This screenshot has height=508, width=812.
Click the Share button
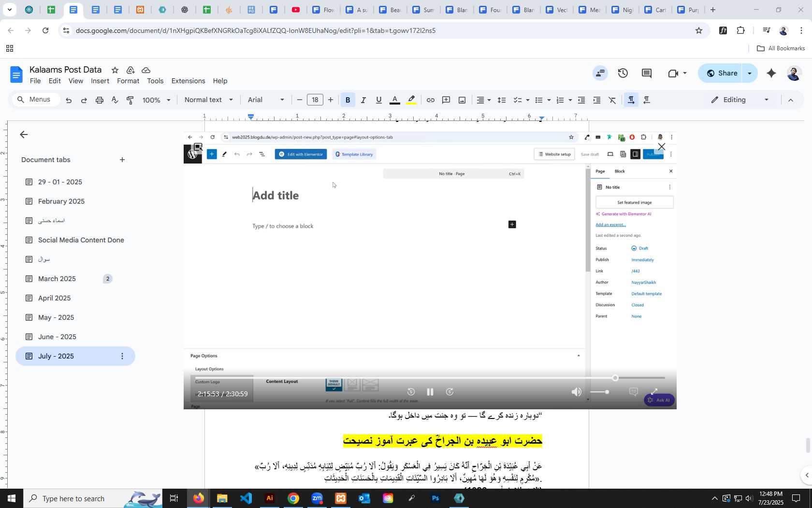coord(721,73)
